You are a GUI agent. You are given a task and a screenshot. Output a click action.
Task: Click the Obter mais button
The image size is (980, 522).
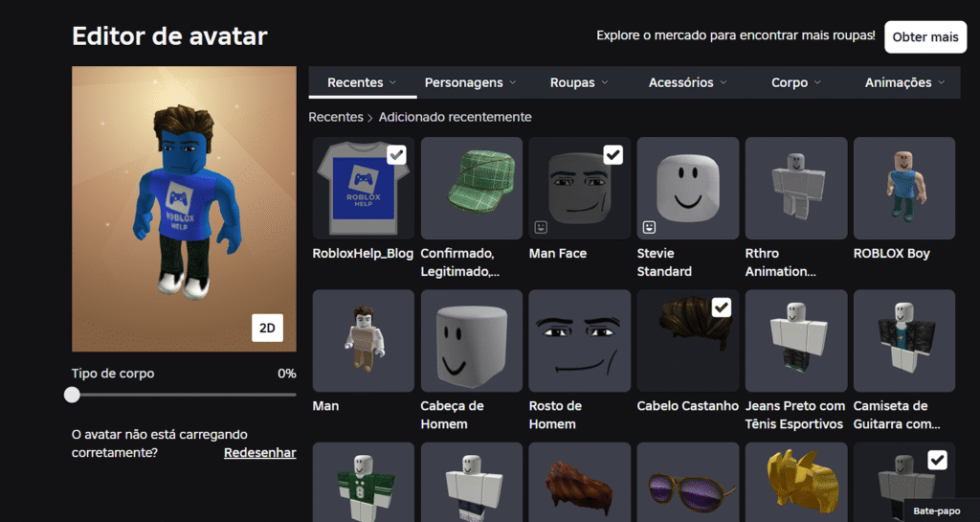coord(924,37)
